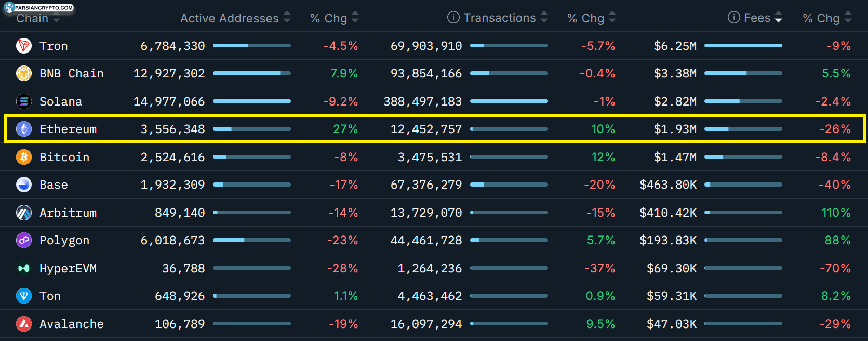The height and width of the screenshot is (341, 868).
Task: Click the Base chain logo icon
Action: [x=24, y=185]
